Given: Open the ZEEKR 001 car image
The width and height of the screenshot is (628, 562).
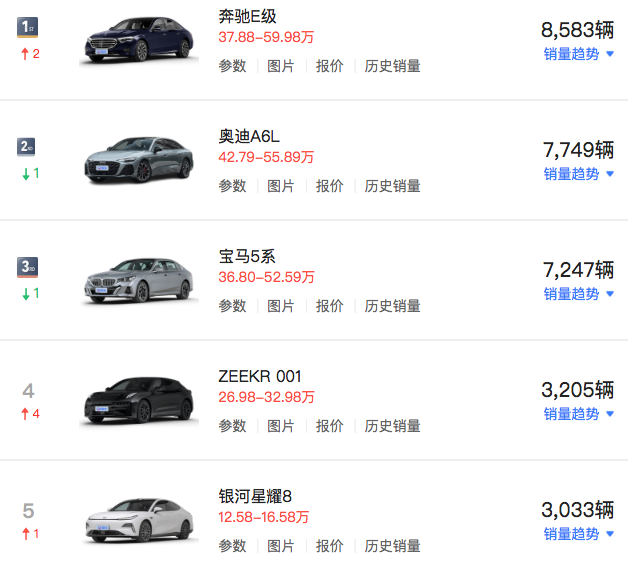Looking at the screenshot, I should click(x=139, y=400).
